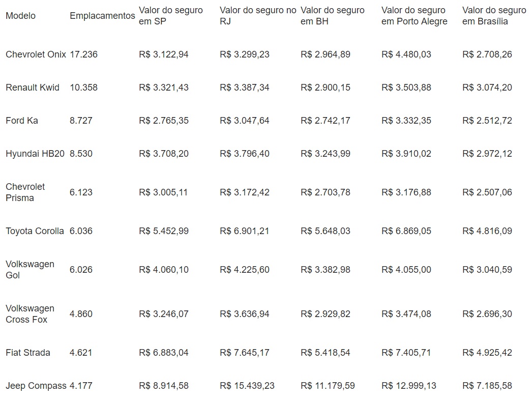This screenshot has height=400, width=532.
Task: Select the 'Valor do seguro em Brasília' header
Action: tap(494, 16)
